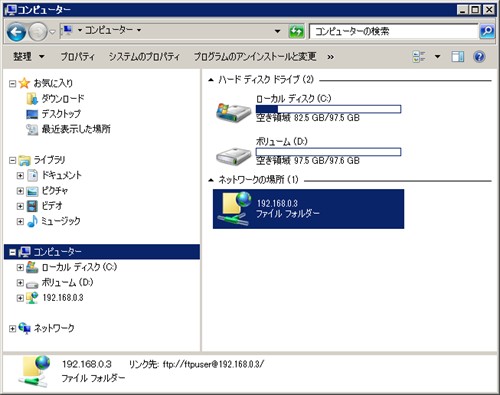
Task: Expand the ピクチャ library node
Action: pos(20,191)
